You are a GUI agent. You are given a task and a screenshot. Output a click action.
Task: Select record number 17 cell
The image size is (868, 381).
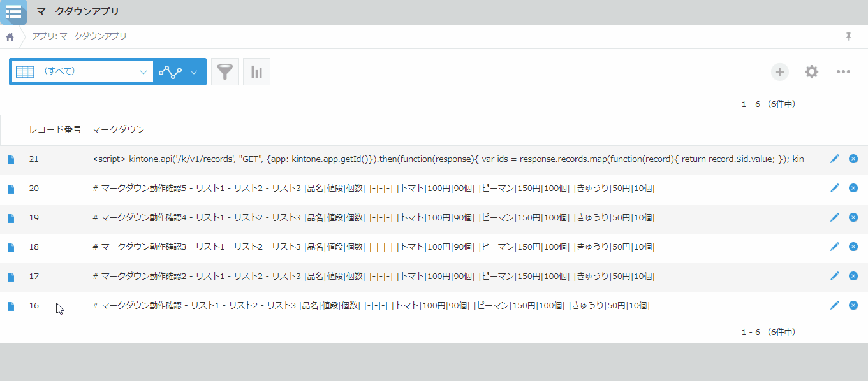point(55,277)
